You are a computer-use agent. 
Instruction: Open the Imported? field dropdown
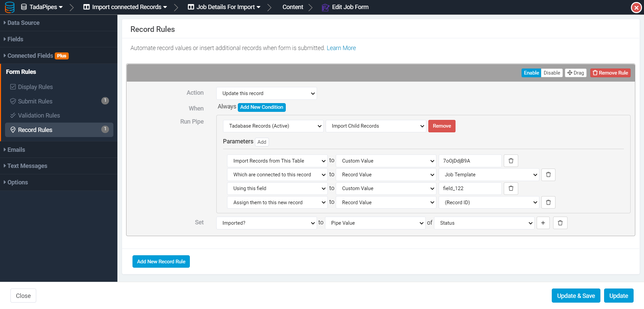click(267, 223)
